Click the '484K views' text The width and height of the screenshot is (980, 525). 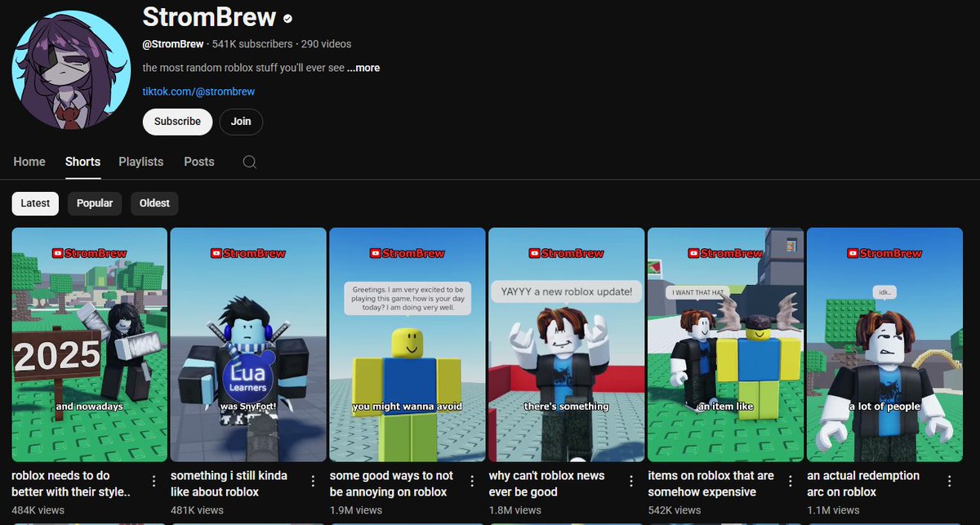(x=38, y=509)
